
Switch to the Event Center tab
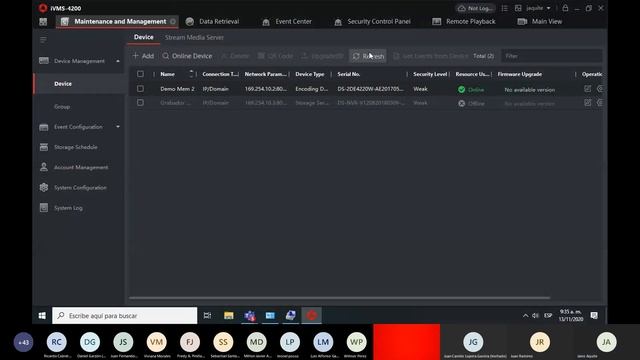tap(287, 22)
